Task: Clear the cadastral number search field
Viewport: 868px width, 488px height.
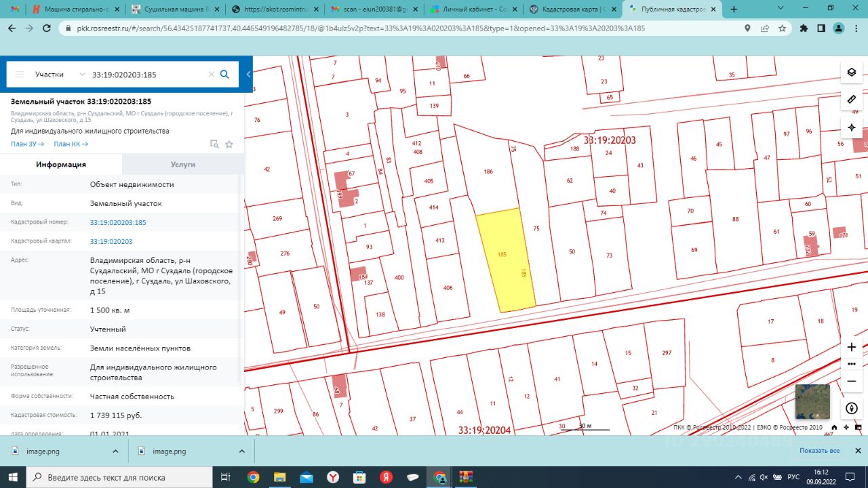Action: [211, 75]
